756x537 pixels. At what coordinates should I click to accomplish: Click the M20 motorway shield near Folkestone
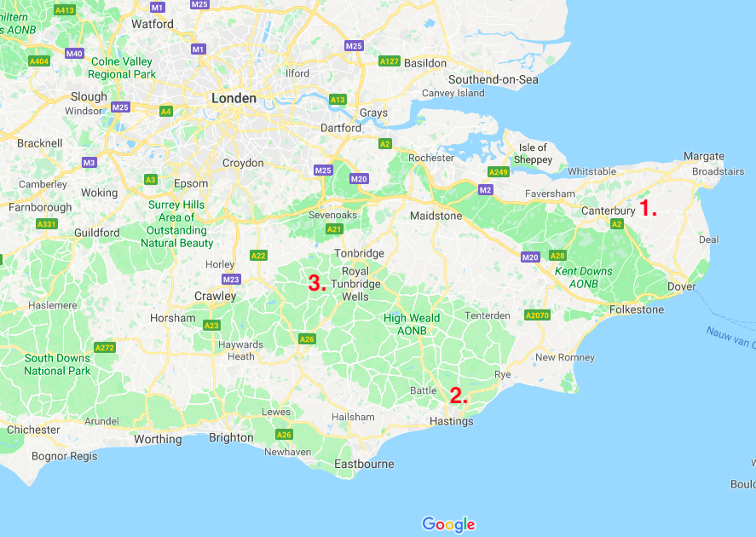point(530,257)
